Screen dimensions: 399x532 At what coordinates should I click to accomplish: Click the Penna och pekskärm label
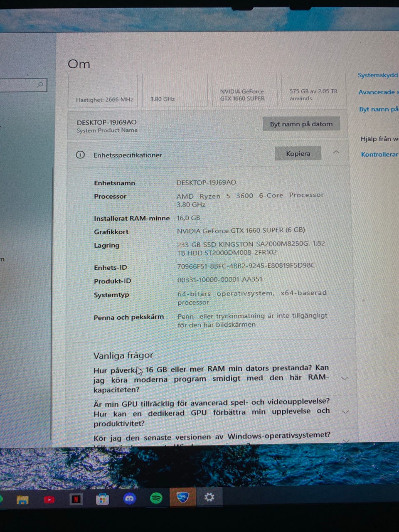pyautogui.click(x=128, y=317)
